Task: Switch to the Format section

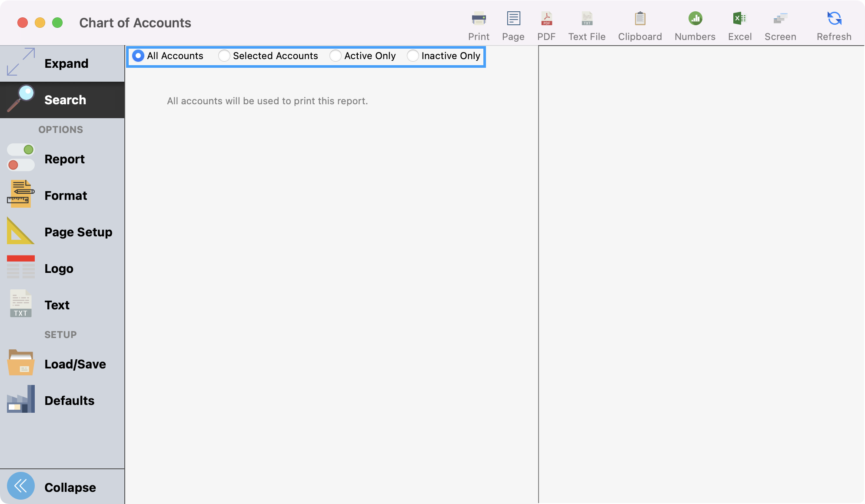Action: click(62, 196)
